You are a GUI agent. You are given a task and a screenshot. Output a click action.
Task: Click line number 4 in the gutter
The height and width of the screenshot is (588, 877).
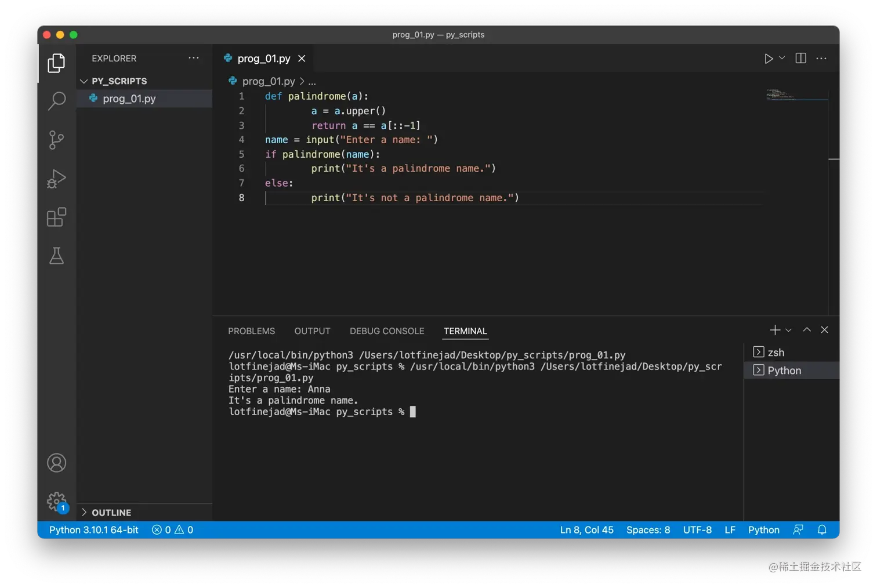pos(241,140)
